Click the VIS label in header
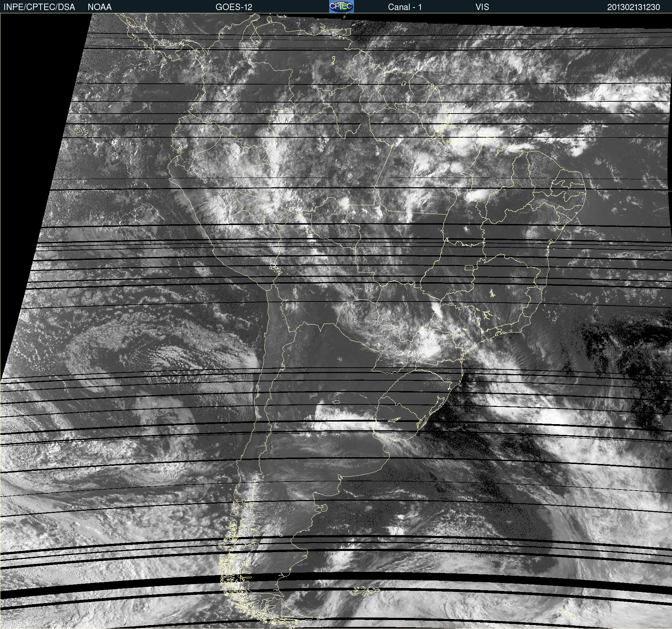This screenshot has height=629, width=672. click(x=482, y=7)
